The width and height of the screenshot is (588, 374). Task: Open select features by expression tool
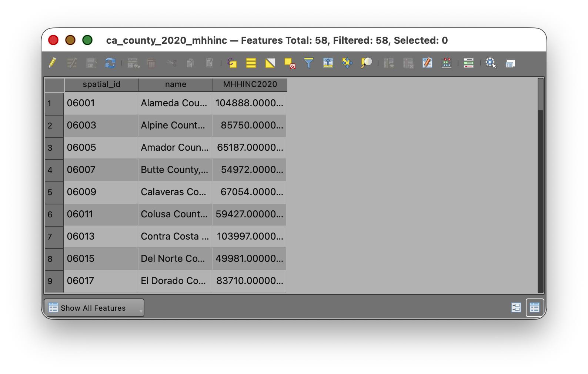coord(232,63)
